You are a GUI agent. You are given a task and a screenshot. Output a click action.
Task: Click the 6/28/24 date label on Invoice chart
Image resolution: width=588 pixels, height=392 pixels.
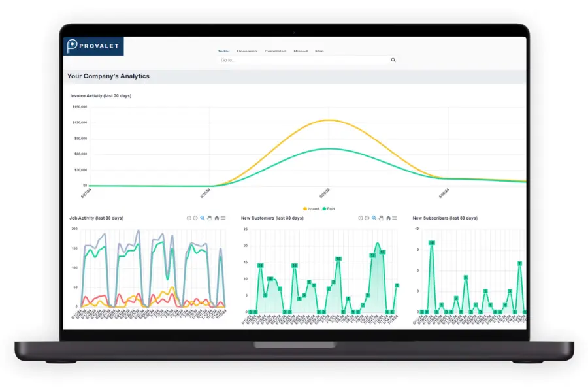(205, 193)
